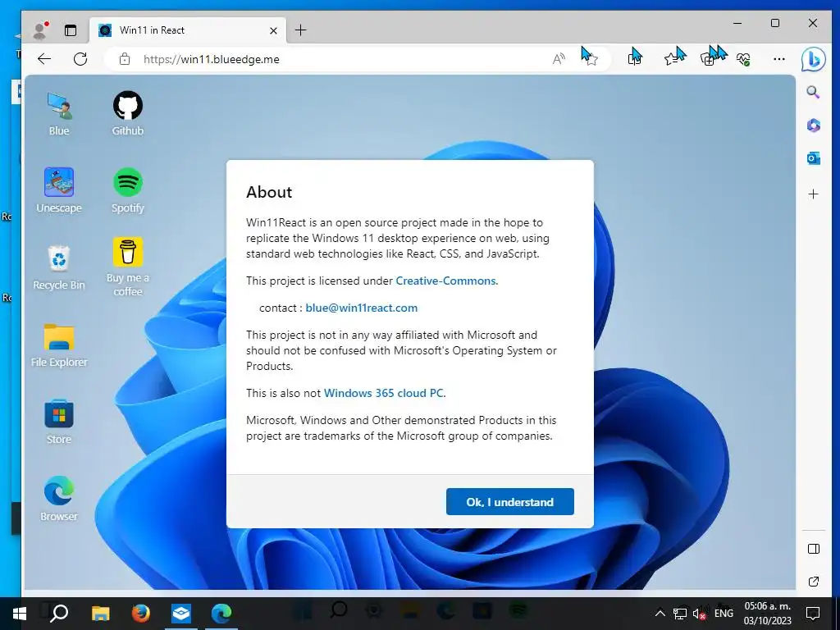Open File Explorer desktop icon
840x630 pixels.
pos(59,345)
